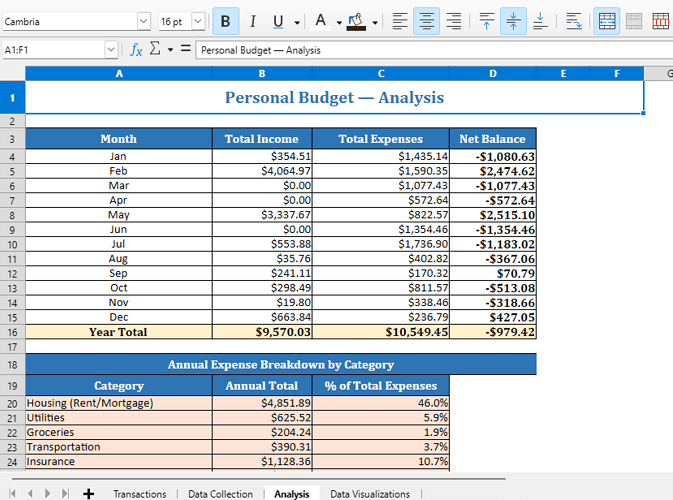Align cell content to bottom
Screen dimensions: 673x500
pos(540,21)
